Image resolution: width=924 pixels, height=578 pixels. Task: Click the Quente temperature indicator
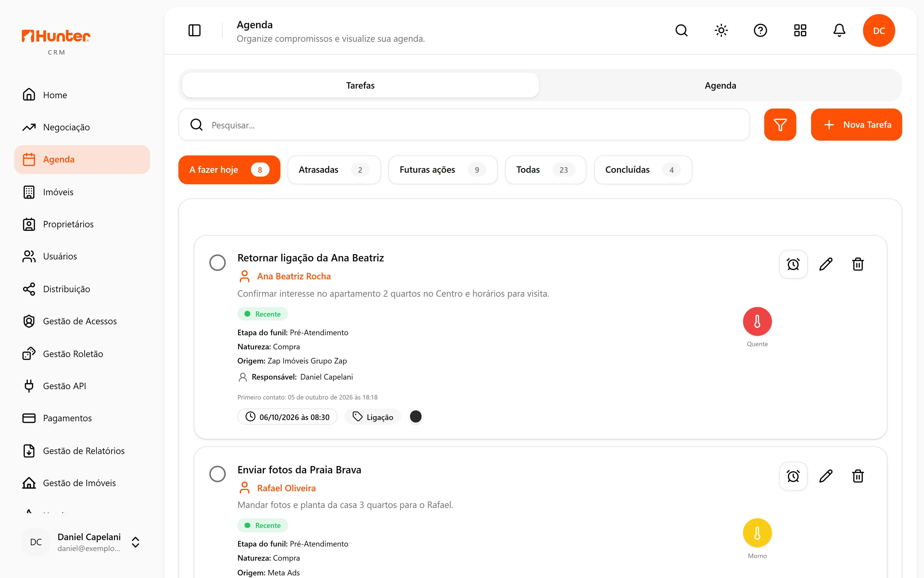757,322
